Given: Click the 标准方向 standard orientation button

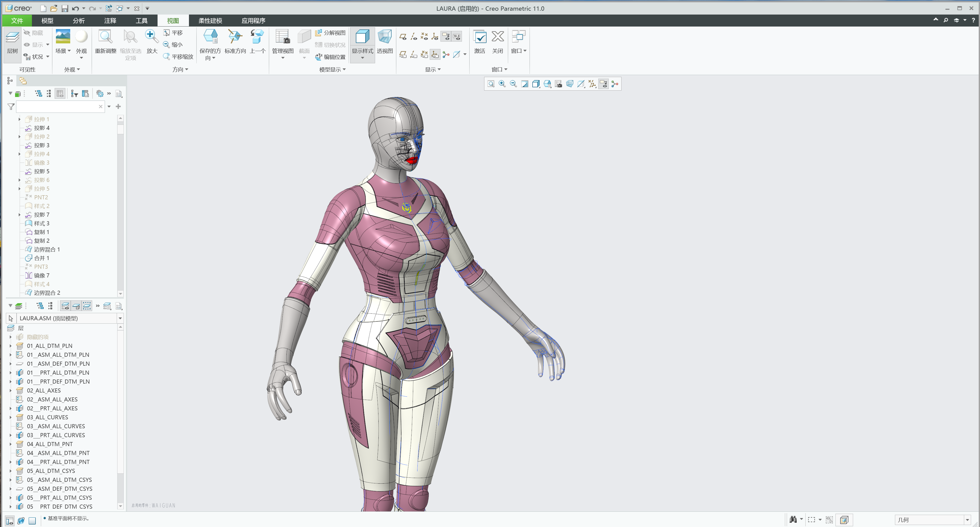Looking at the screenshot, I should tap(235, 42).
